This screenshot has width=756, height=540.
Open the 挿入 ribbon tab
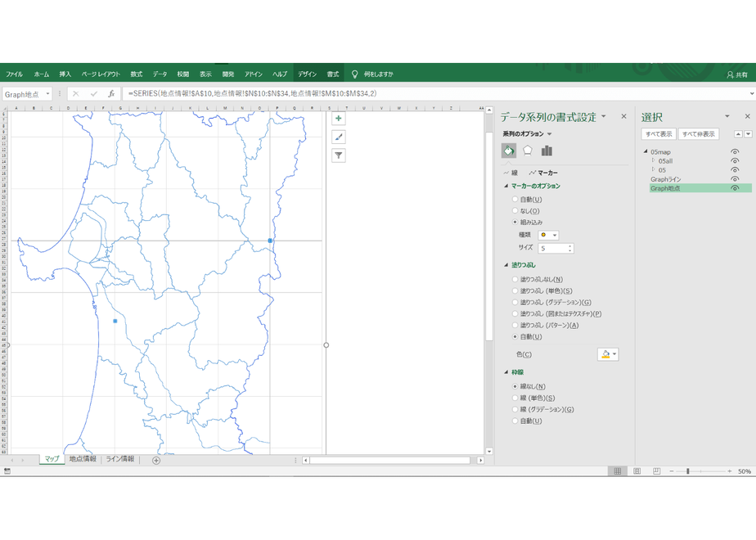[x=65, y=74]
